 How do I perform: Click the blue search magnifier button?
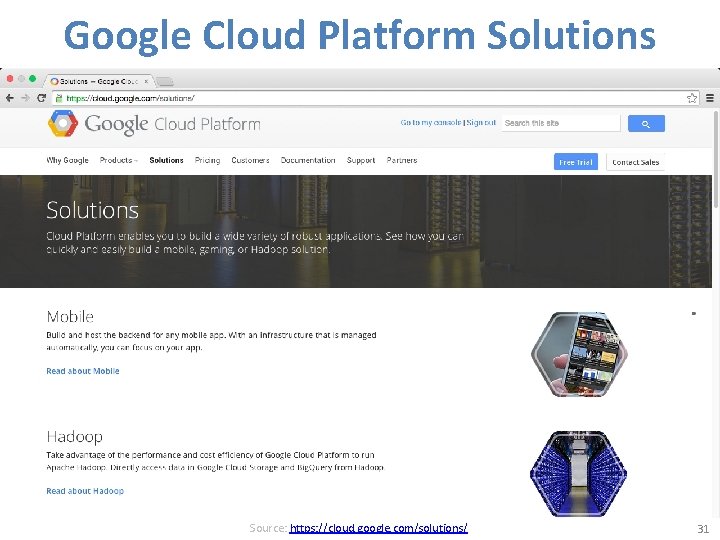click(646, 124)
